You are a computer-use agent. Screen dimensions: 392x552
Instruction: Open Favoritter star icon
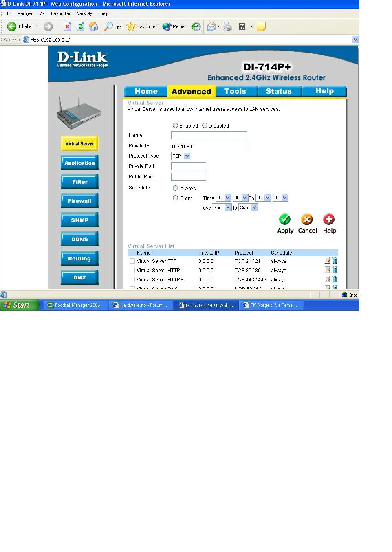click(x=131, y=26)
